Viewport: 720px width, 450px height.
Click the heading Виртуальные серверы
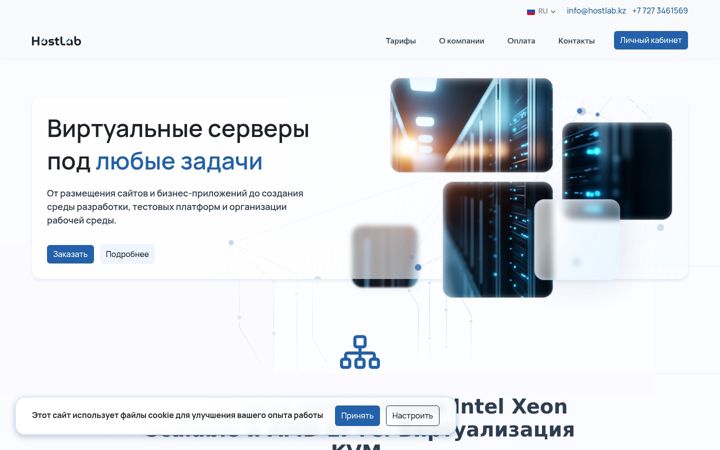click(178, 129)
